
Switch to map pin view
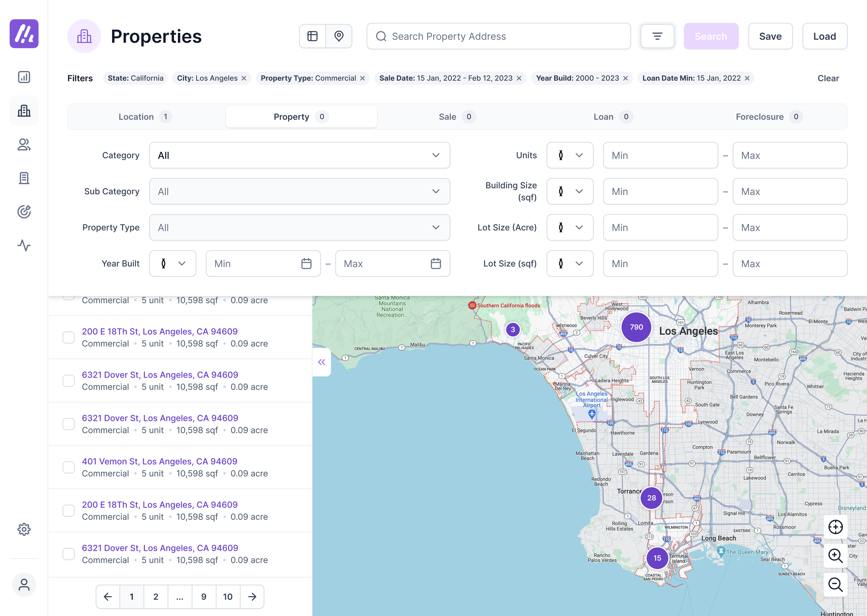(x=338, y=36)
